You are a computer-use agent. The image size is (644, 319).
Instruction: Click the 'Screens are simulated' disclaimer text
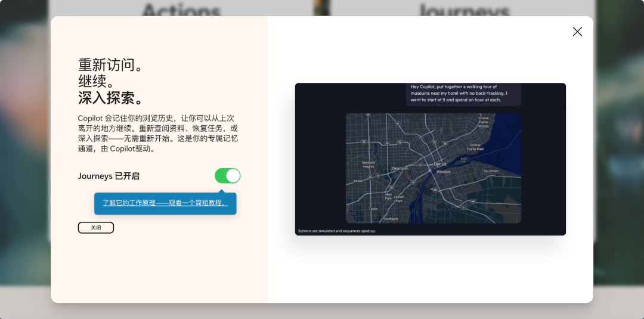point(336,231)
